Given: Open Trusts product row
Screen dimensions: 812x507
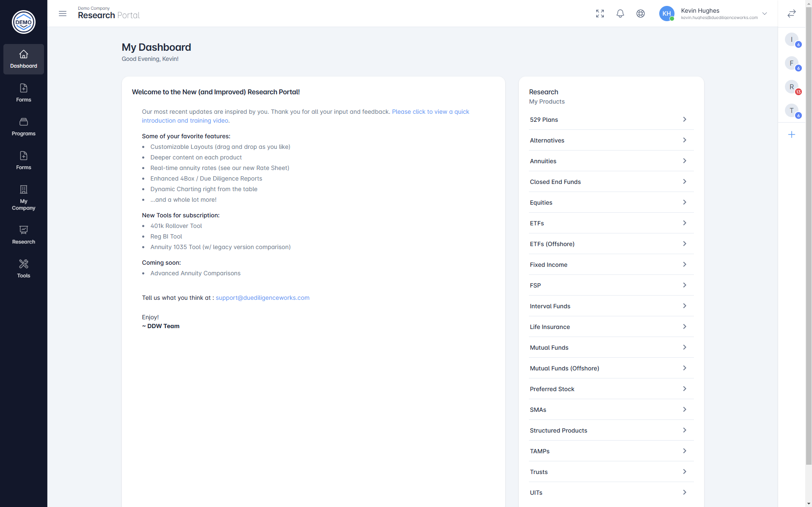Looking at the screenshot, I should click(611, 472).
